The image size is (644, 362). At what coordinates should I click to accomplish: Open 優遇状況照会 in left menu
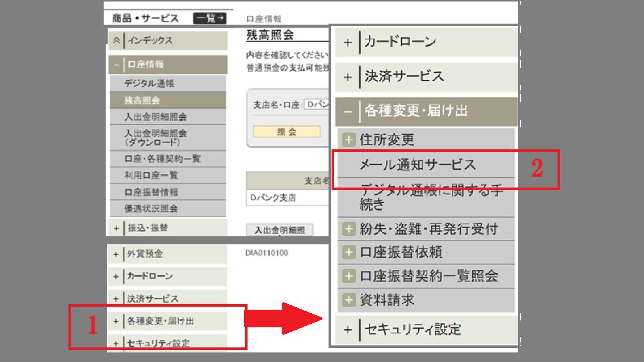[168, 208]
